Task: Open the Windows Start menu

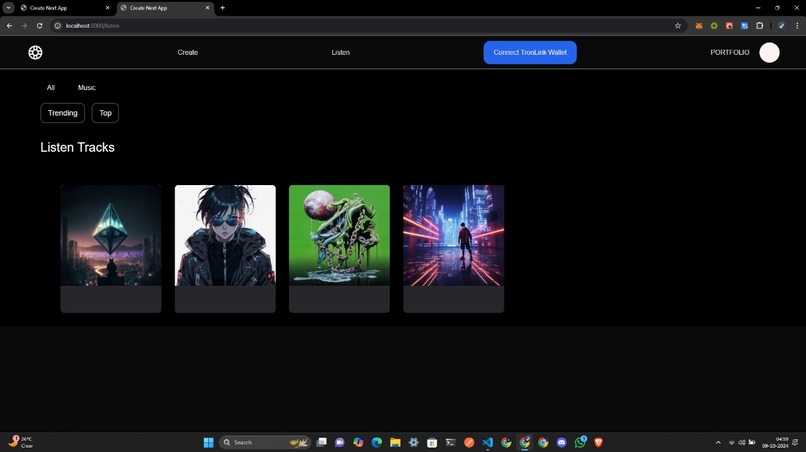Action: click(208, 442)
